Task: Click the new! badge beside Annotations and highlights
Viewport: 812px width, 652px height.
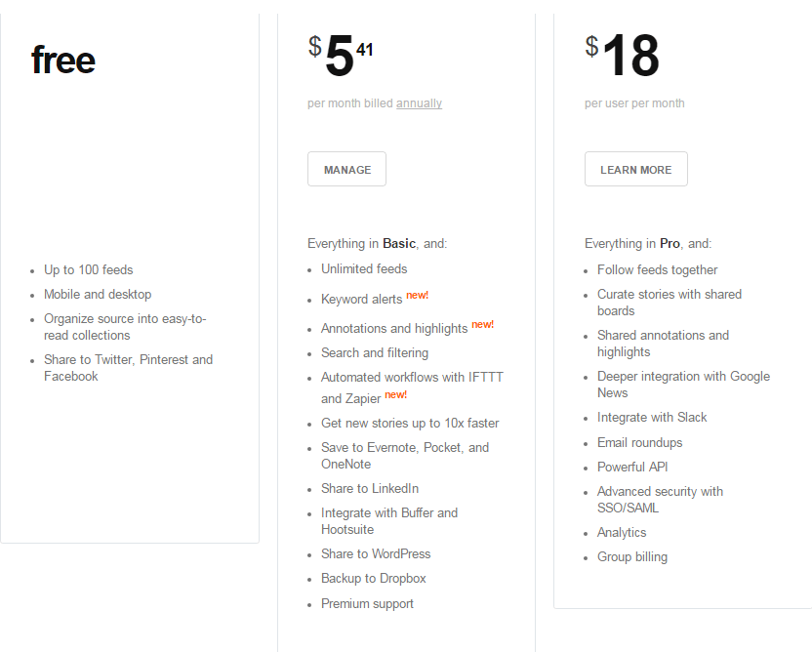Action: pyautogui.click(x=482, y=323)
